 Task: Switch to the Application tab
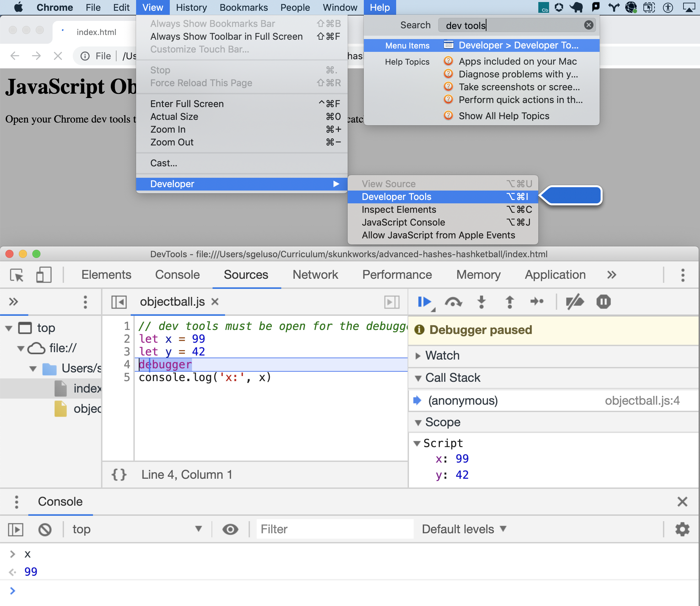(555, 275)
